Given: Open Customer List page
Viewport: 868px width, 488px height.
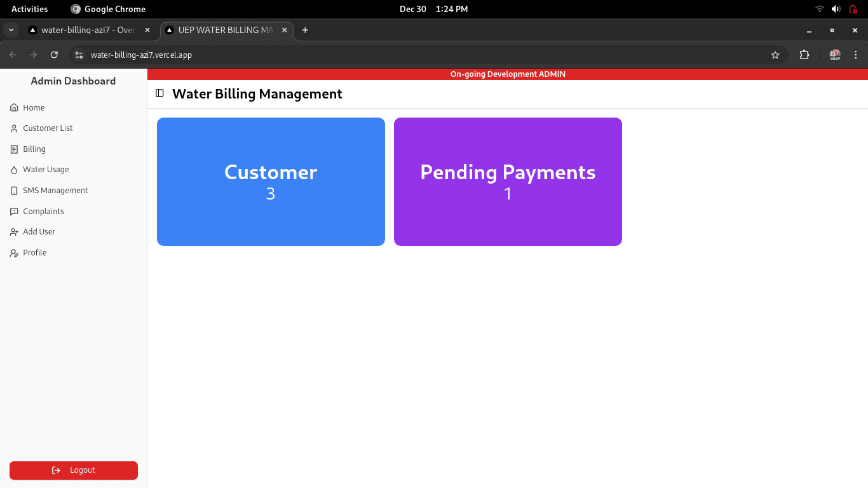Looking at the screenshot, I should click(74, 128).
